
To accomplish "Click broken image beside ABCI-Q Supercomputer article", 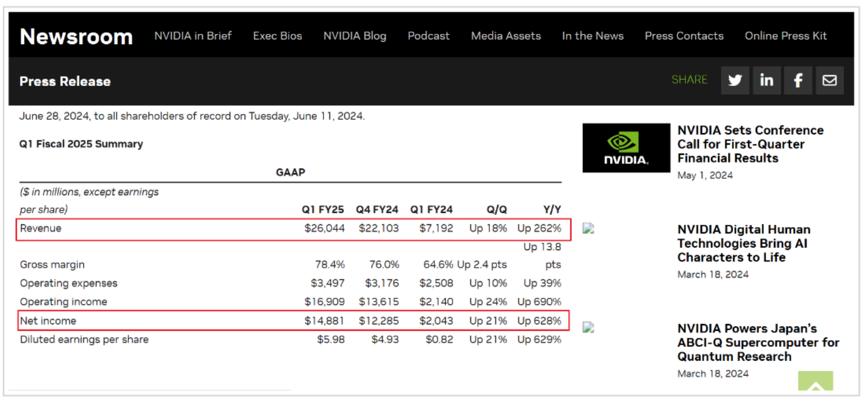I will [588, 327].
